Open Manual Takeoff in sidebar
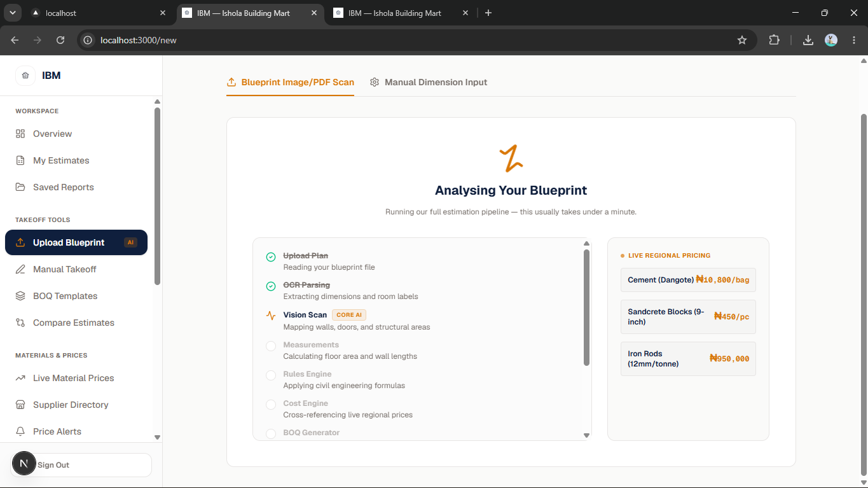Viewport: 868px width, 488px height. pos(76,269)
